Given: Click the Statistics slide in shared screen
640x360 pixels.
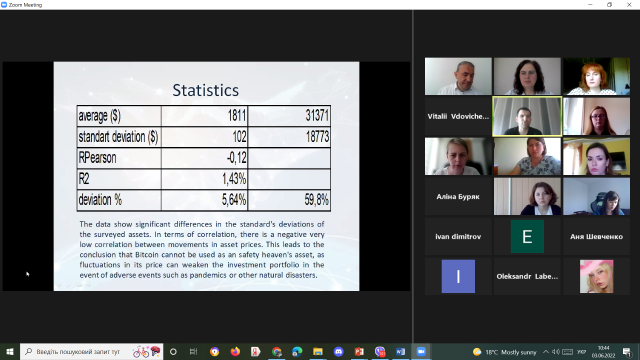Looking at the screenshot, I should 207,176.
